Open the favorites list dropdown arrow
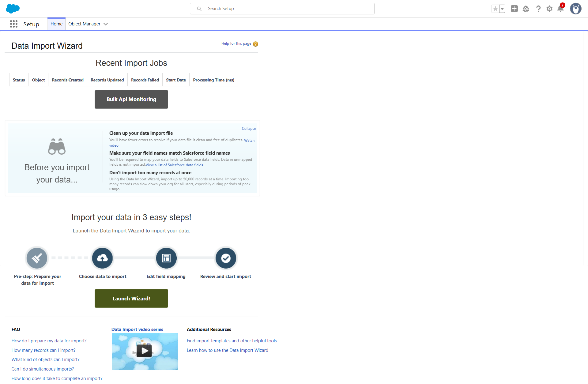 502,9
